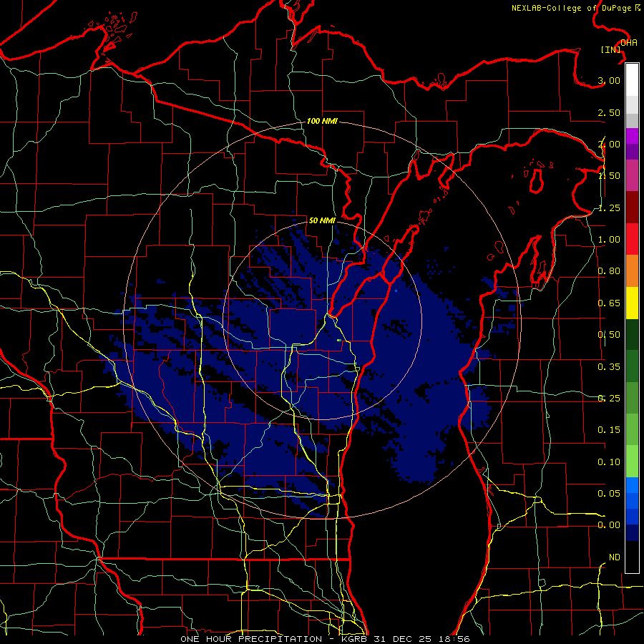This screenshot has height=644, width=644.
Task: Click the [IN] units label
Action: click(611, 49)
